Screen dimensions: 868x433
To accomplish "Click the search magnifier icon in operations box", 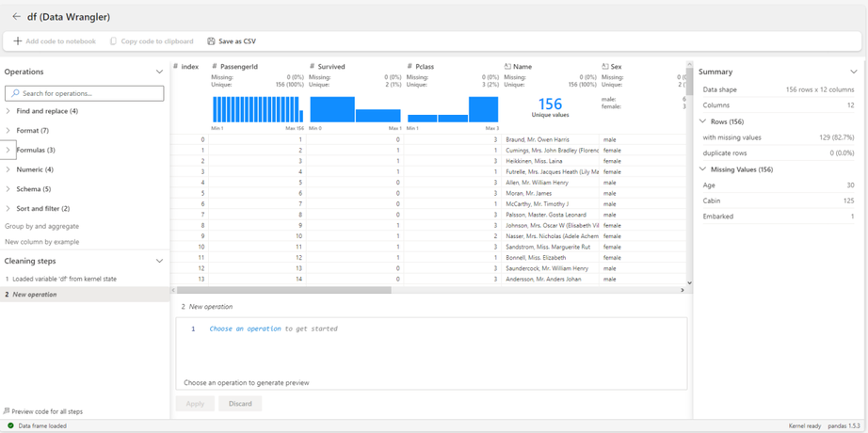I will (x=15, y=93).
